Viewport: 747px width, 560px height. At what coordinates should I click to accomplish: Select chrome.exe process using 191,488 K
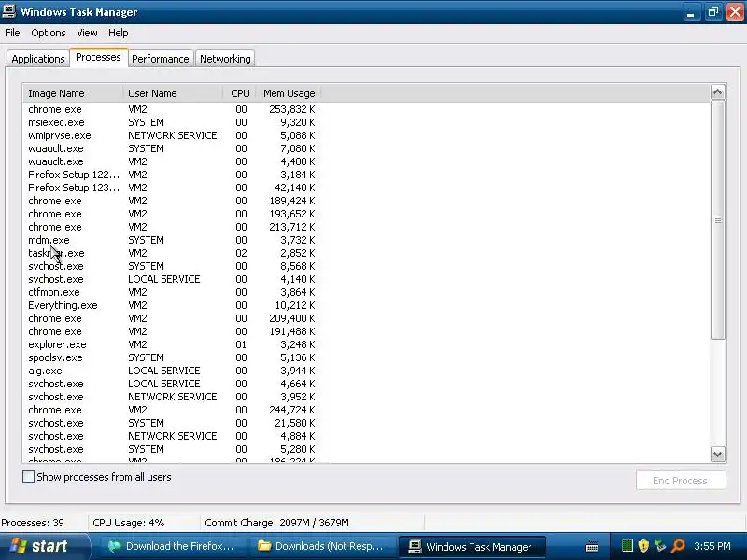(x=172, y=331)
